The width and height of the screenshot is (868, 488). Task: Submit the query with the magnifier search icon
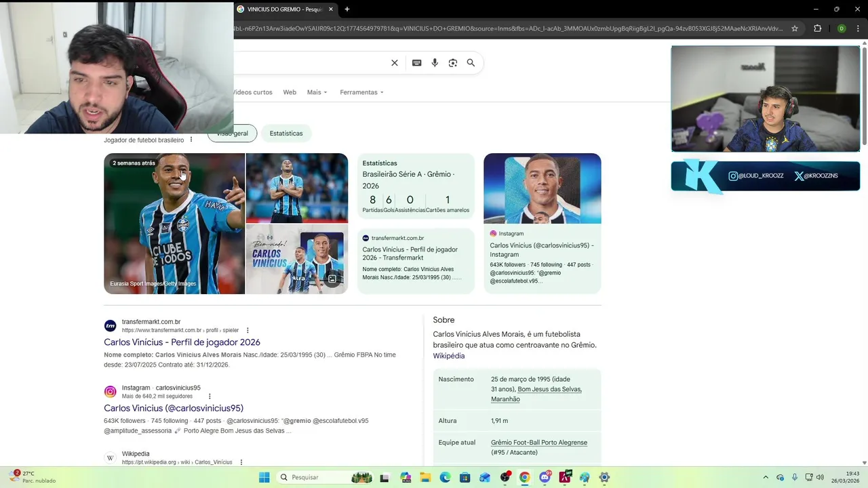point(471,63)
